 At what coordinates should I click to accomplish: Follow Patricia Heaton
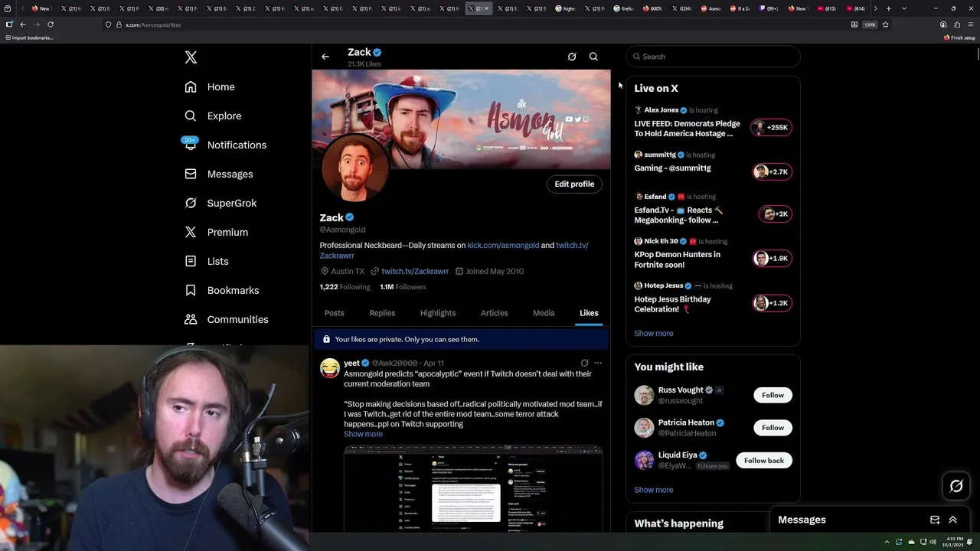pyautogui.click(x=773, y=428)
